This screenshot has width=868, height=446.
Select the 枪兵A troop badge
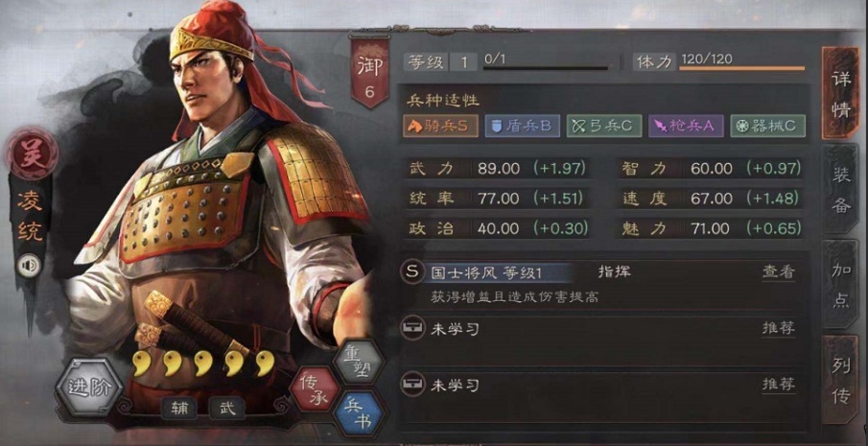tap(686, 127)
